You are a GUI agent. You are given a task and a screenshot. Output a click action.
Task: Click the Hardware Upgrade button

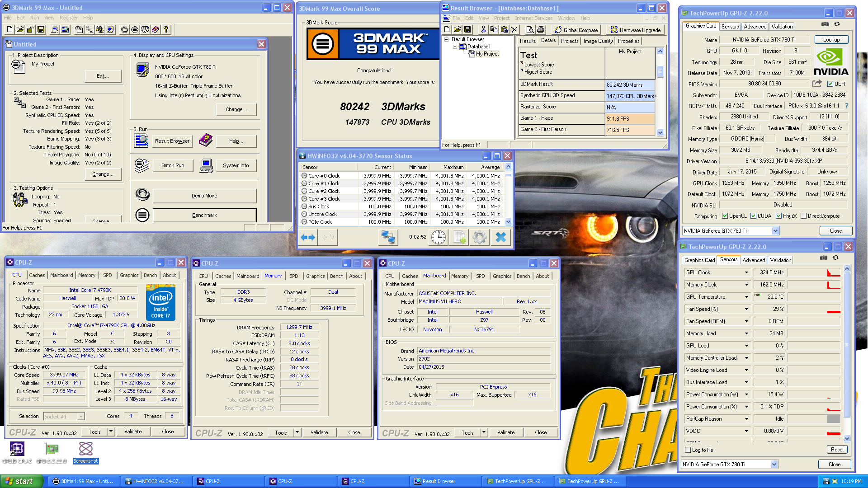tap(635, 30)
